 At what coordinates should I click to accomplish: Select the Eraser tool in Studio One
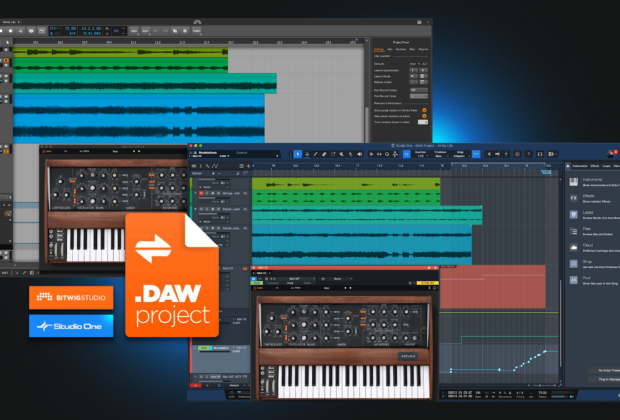(324, 154)
